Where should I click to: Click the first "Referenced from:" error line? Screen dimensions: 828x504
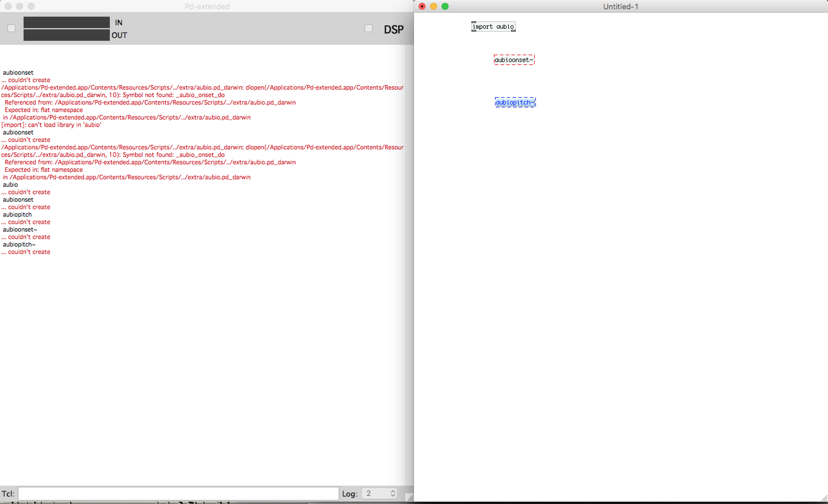150,102
